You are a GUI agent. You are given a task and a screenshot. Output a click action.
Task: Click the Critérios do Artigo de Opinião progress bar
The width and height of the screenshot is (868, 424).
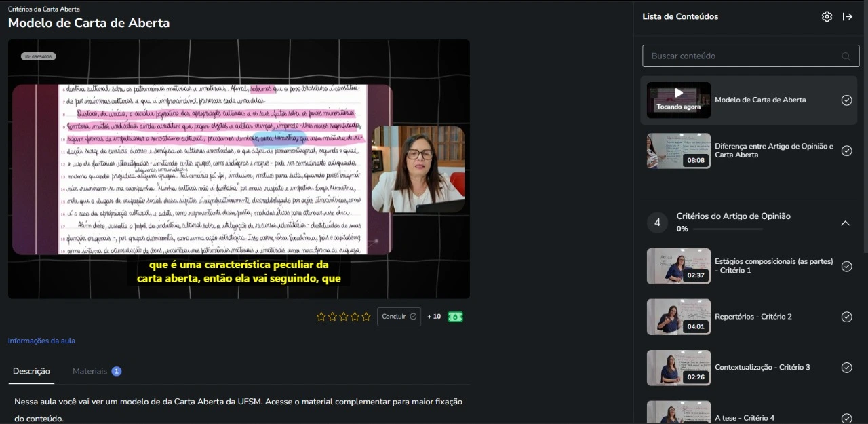(x=727, y=229)
